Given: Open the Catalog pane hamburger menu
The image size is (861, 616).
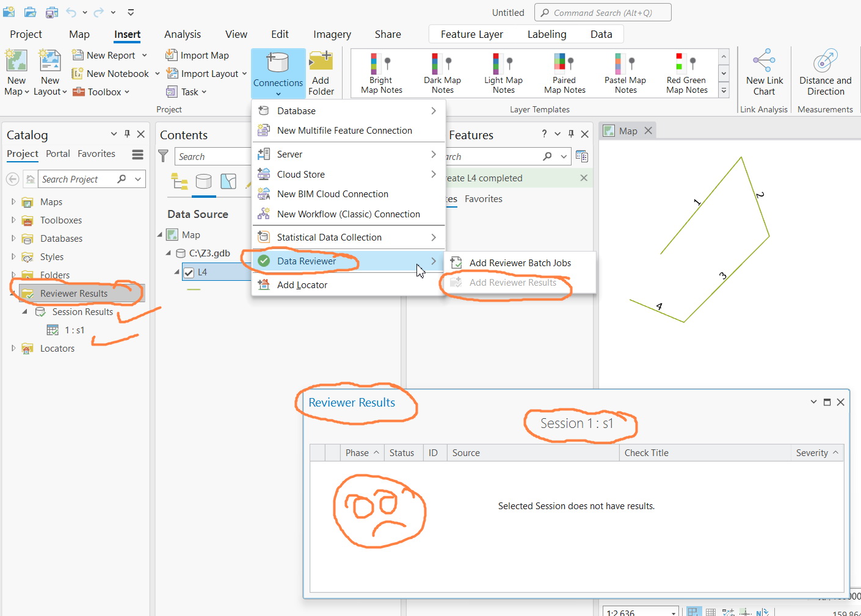Looking at the screenshot, I should (138, 154).
